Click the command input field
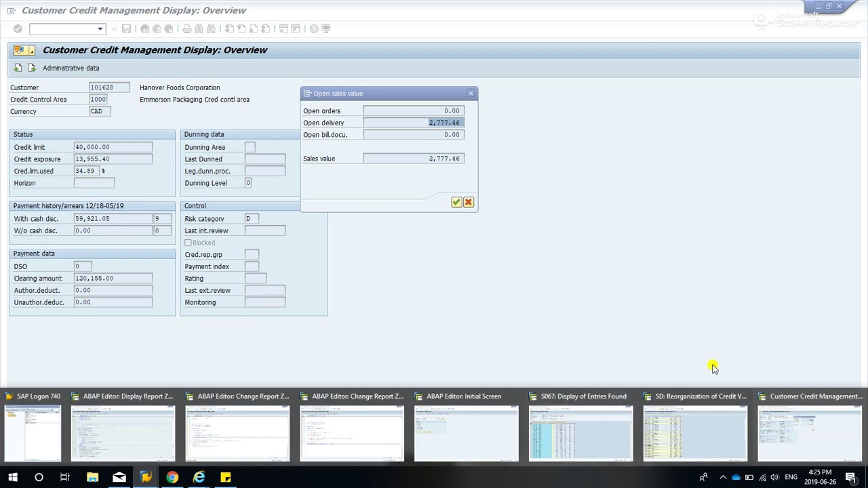Screen dimensions: 868x488 63,28
